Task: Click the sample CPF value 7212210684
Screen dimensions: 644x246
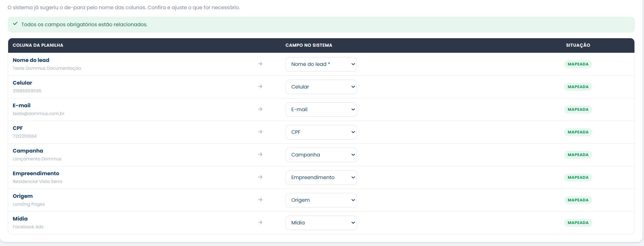Action: (24, 136)
